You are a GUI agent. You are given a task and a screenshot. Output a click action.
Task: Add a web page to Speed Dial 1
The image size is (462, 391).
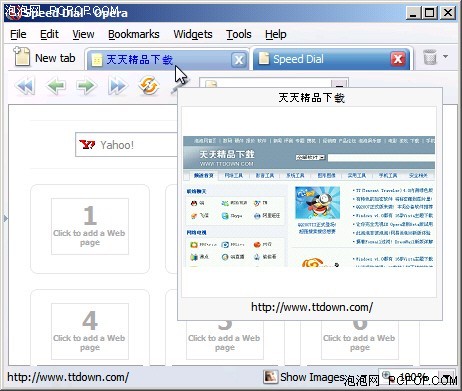[x=90, y=226]
